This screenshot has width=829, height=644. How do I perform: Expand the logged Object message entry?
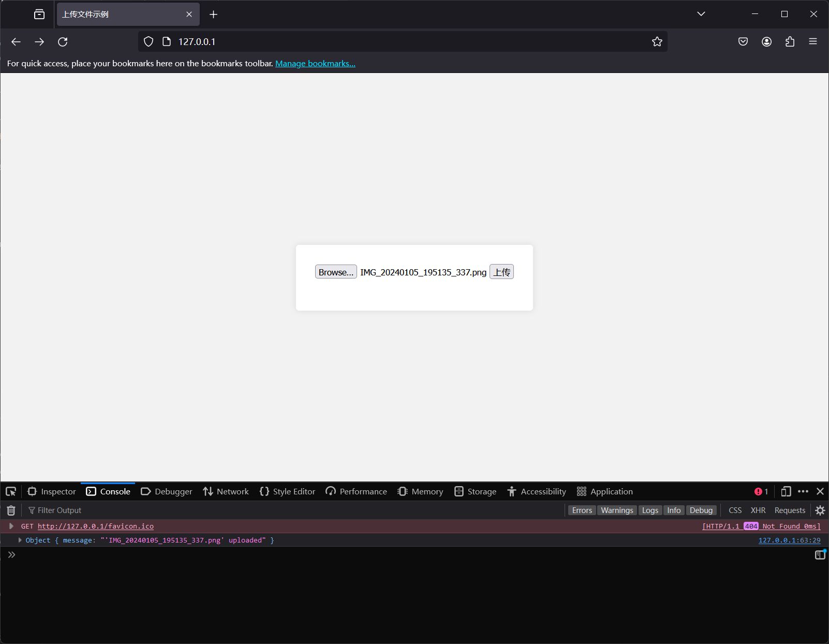click(20, 540)
